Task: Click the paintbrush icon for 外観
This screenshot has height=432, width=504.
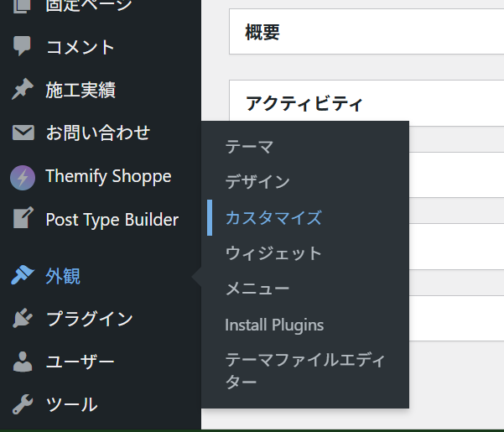Action: 23,275
